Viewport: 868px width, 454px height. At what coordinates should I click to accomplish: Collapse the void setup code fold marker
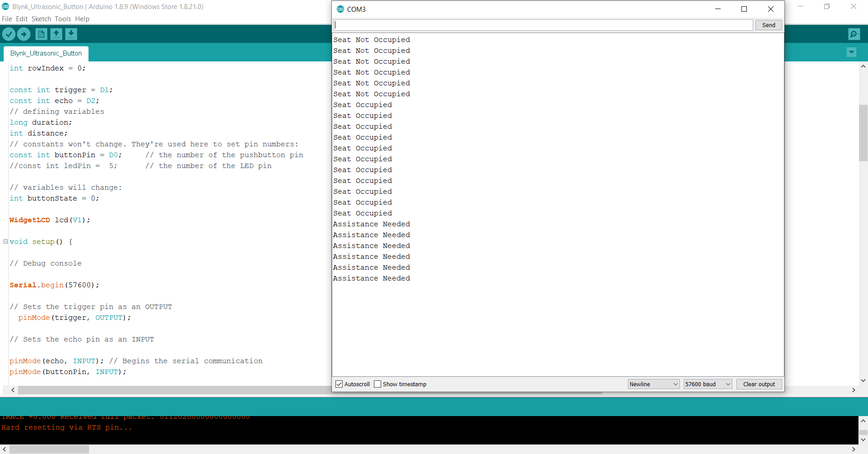5,242
